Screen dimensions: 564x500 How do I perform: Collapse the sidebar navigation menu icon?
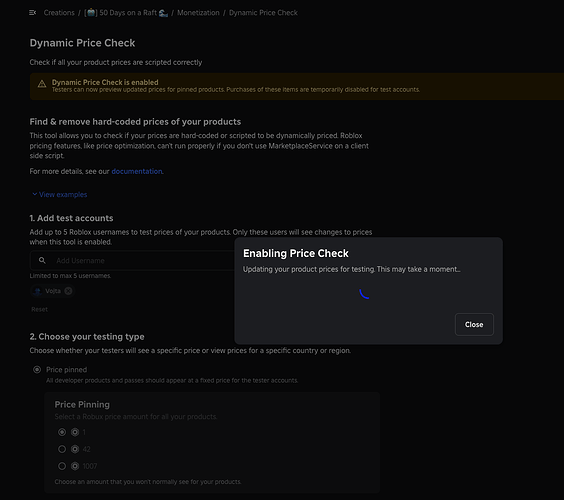point(32,13)
